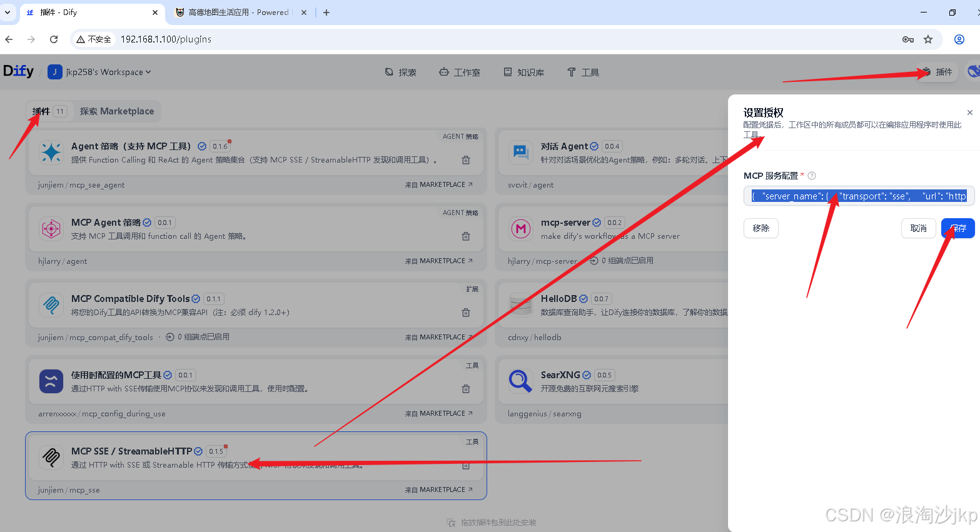Switch to 探索 Marketplace tab
The width and height of the screenshot is (980, 532).
tap(117, 111)
